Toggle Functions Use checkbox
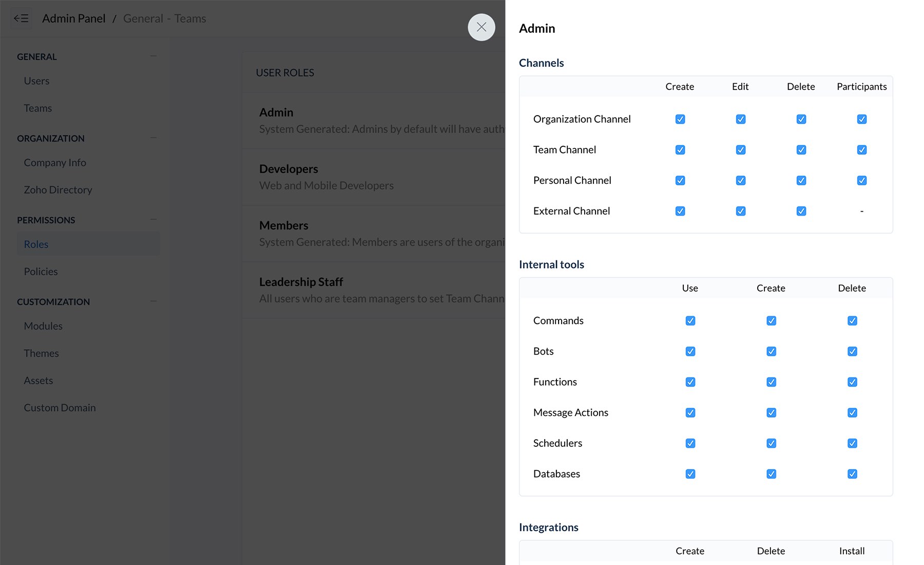This screenshot has height=565, width=924. click(690, 382)
